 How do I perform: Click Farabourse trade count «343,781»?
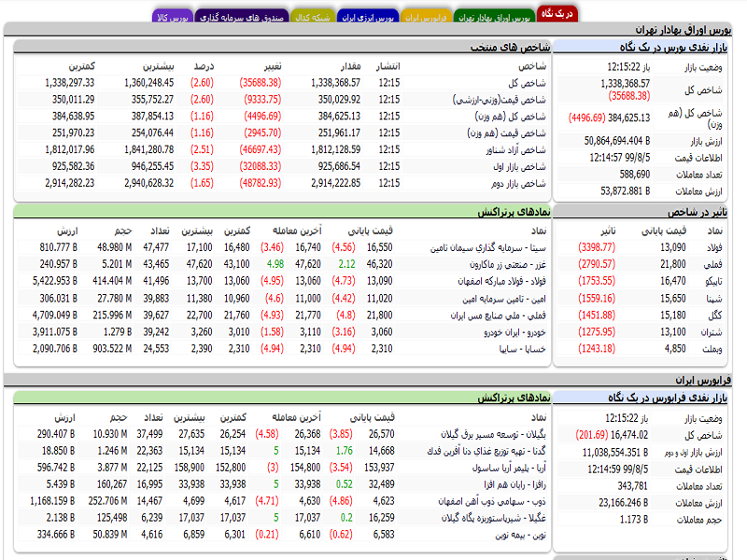pos(632,485)
